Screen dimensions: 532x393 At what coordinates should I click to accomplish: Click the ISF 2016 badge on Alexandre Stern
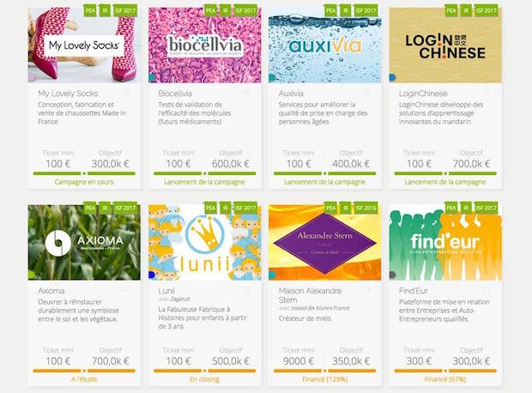click(x=366, y=208)
